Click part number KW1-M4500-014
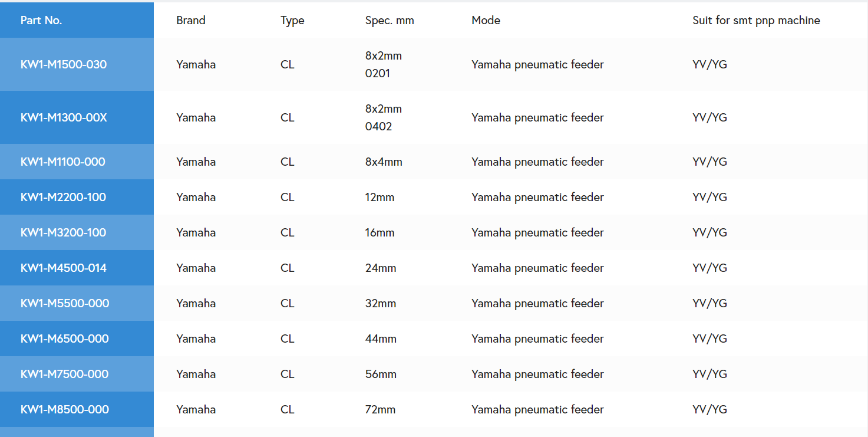Viewport: 868px width, 437px height. (64, 268)
